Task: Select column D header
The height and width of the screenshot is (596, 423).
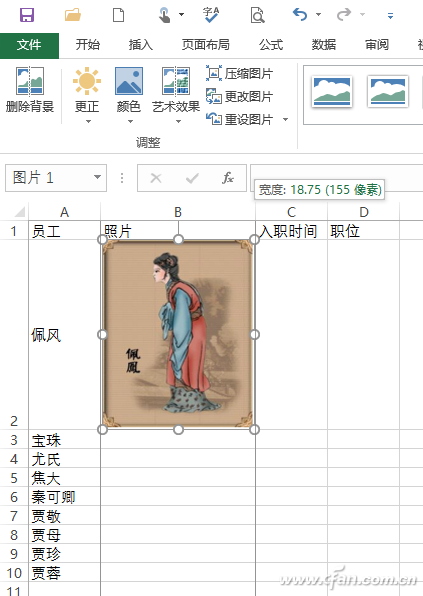Action: coord(364,212)
